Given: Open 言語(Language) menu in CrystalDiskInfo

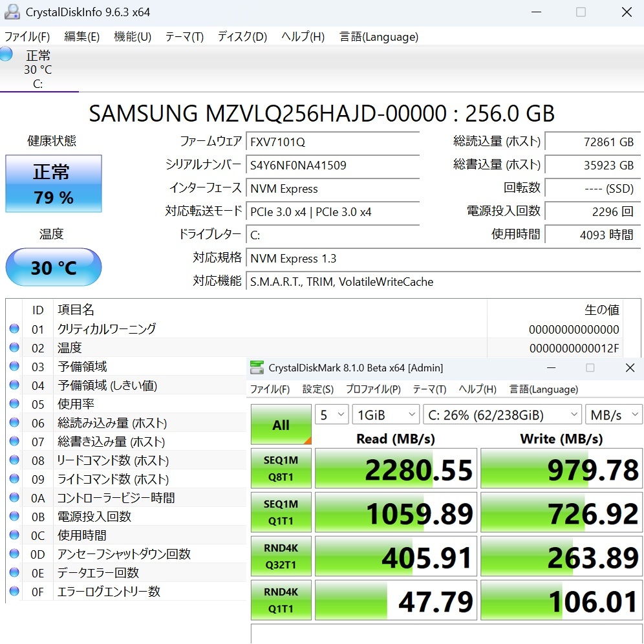Looking at the screenshot, I should click(x=379, y=37).
